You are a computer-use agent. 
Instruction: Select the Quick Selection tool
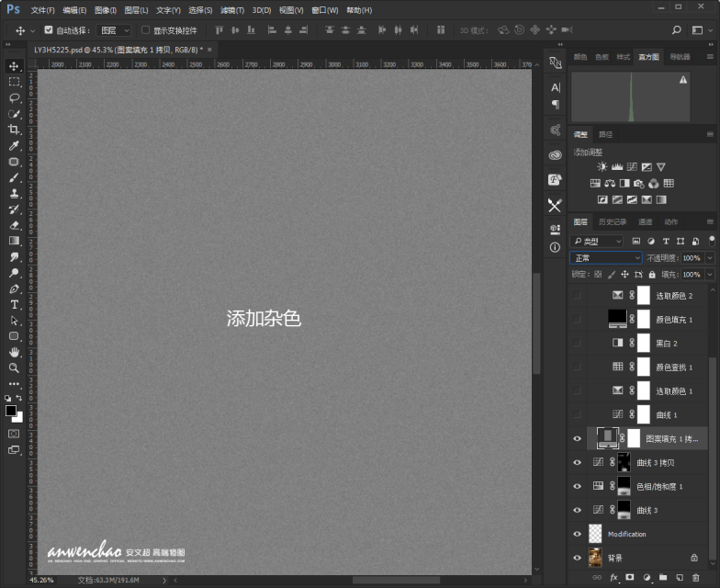pyautogui.click(x=14, y=114)
